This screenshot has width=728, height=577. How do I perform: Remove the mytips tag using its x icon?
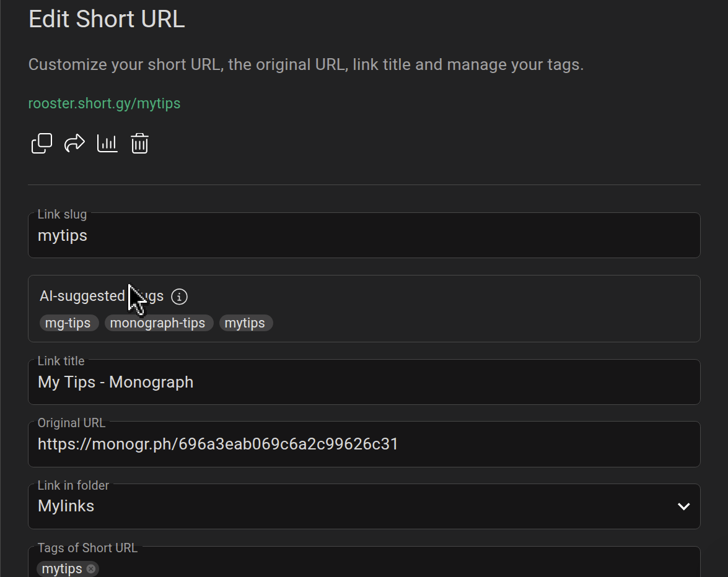click(91, 569)
